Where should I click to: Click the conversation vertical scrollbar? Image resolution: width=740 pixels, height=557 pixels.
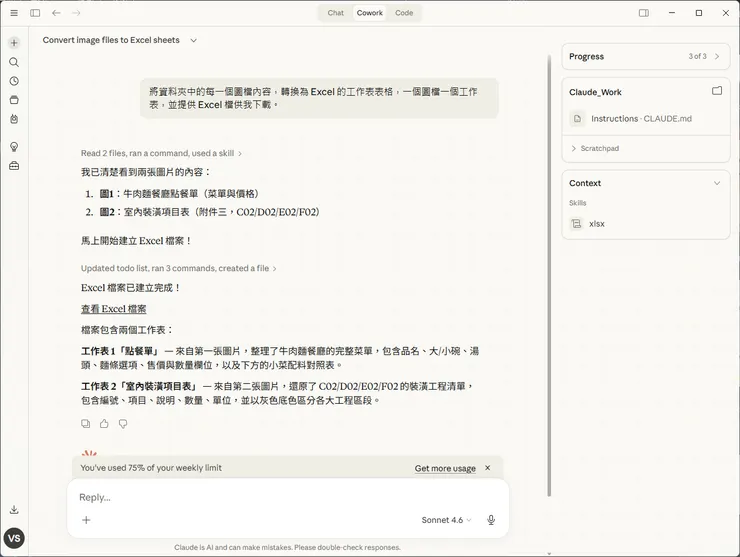point(549,276)
